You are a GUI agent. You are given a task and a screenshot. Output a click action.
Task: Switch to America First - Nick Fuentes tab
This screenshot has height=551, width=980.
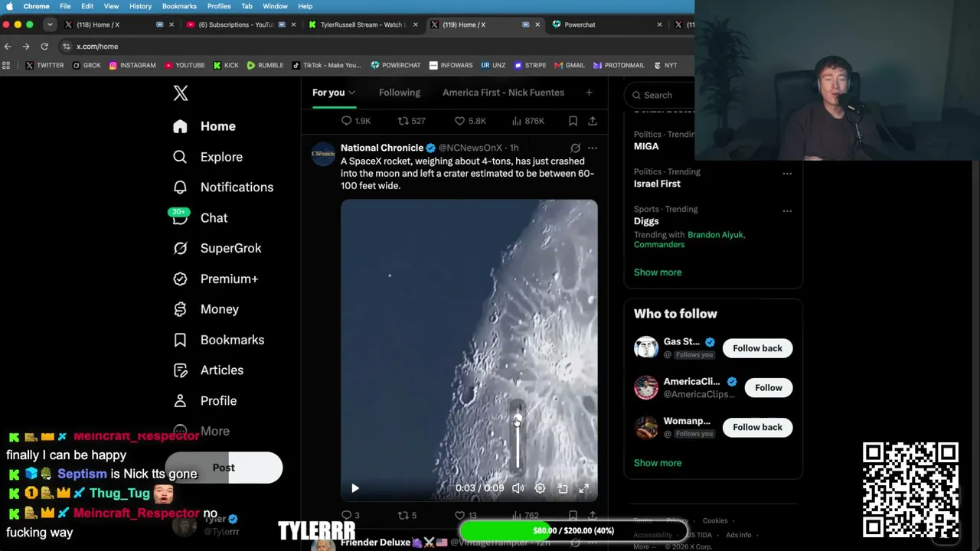[x=503, y=93]
